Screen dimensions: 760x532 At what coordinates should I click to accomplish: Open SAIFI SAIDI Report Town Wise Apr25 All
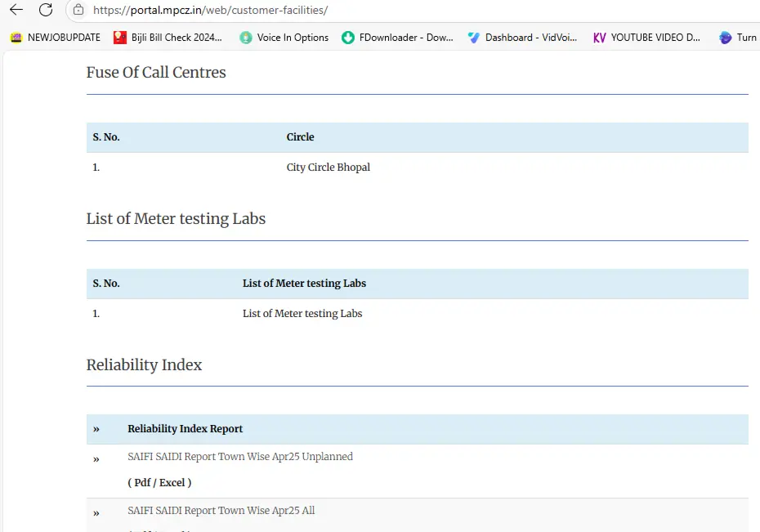[221, 510]
